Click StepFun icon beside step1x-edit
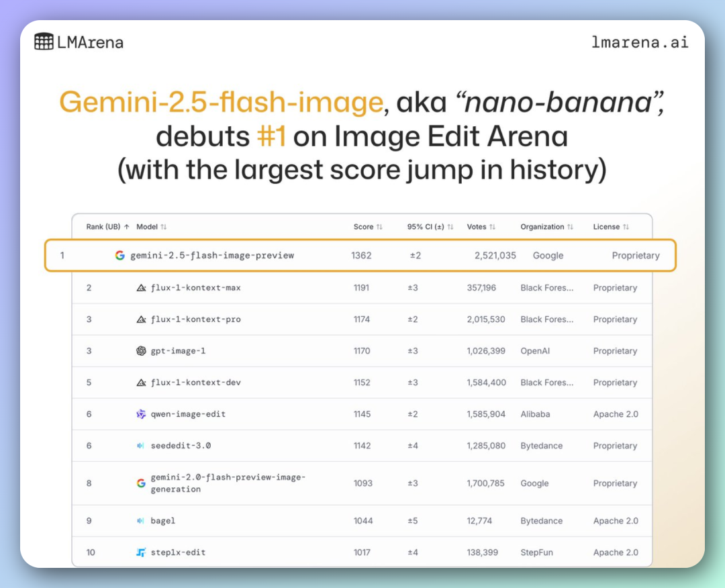 click(141, 552)
